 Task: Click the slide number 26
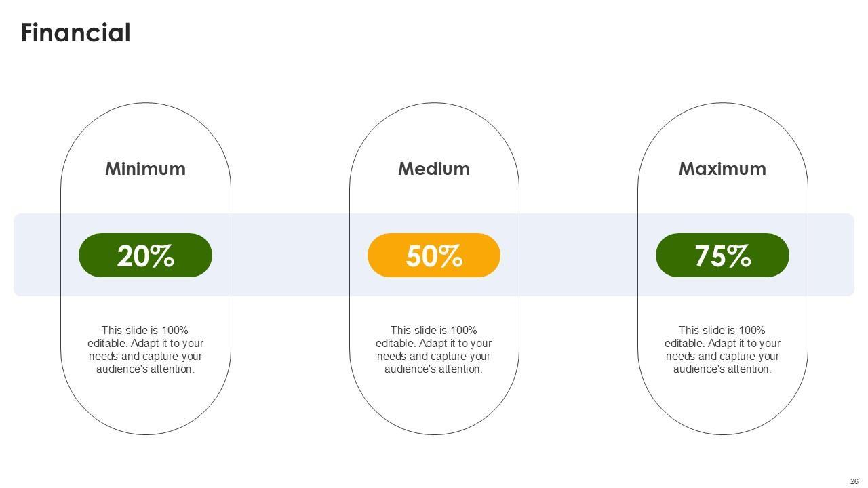click(854, 481)
